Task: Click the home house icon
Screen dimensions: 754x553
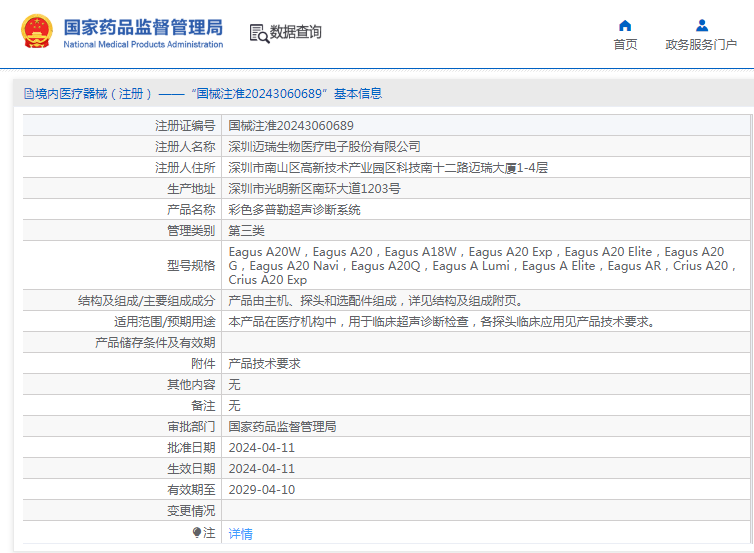Action: [x=625, y=25]
